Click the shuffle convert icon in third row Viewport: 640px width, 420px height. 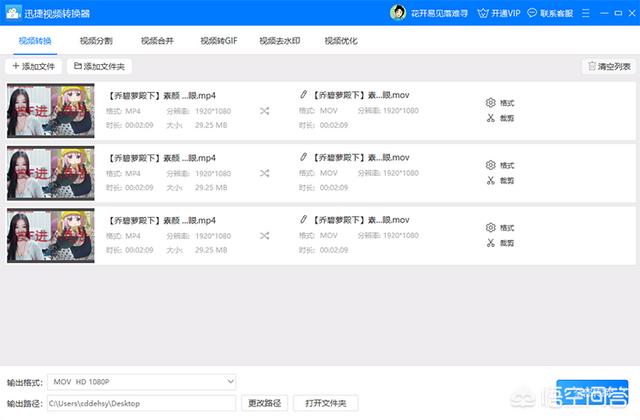click(264, 236)
